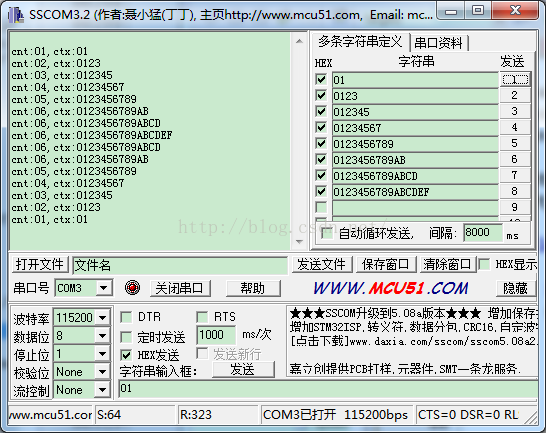
Task: Click the 发送 button above string input
Action: pos(243,370)
